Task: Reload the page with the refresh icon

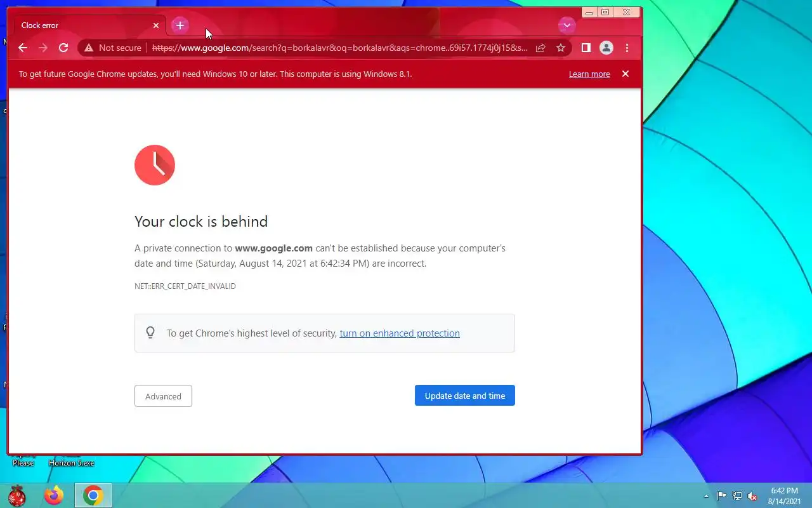Action: tap(63, 48)
